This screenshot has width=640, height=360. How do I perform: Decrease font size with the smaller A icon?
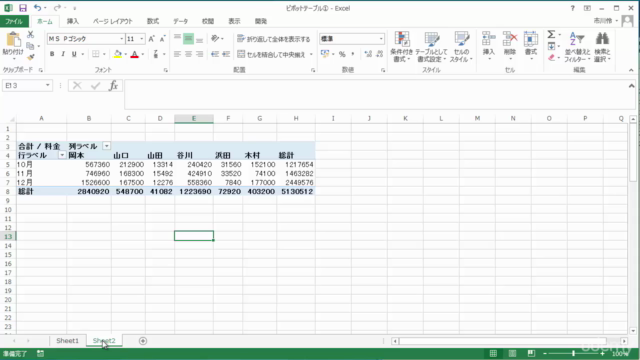pos(162,39)
